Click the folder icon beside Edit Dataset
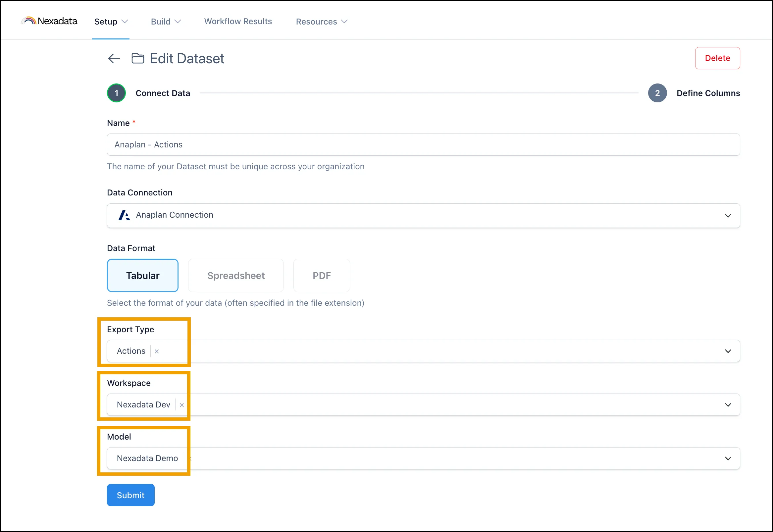Screen dimensions: 773x532 pos(137,58)
